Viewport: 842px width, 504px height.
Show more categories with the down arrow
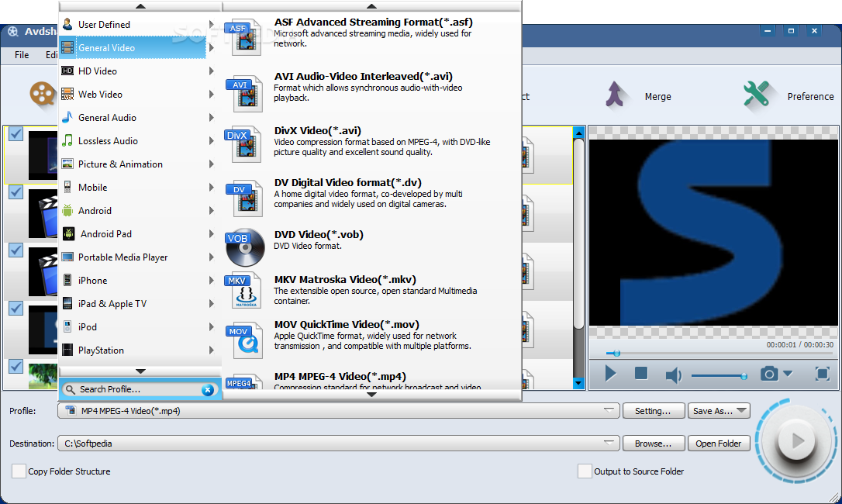[140, 371]
